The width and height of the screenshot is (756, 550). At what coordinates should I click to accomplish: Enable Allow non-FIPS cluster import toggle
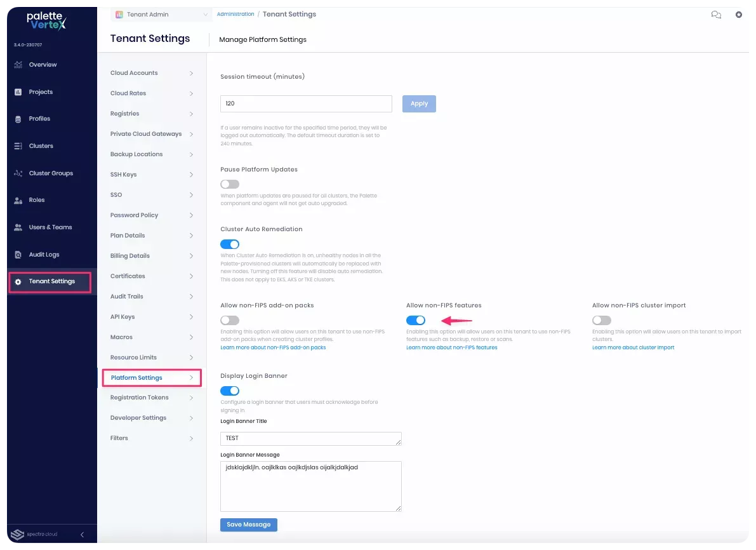602,321
